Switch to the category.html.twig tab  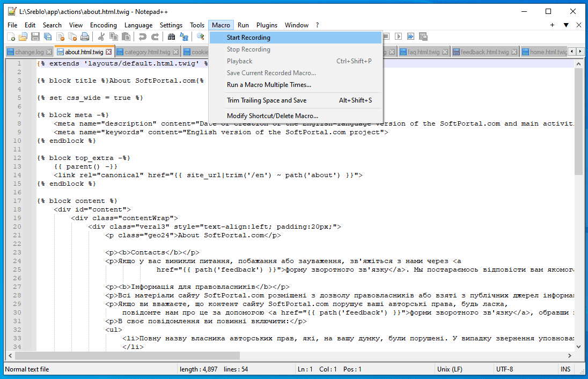click(x=148, y=52)
